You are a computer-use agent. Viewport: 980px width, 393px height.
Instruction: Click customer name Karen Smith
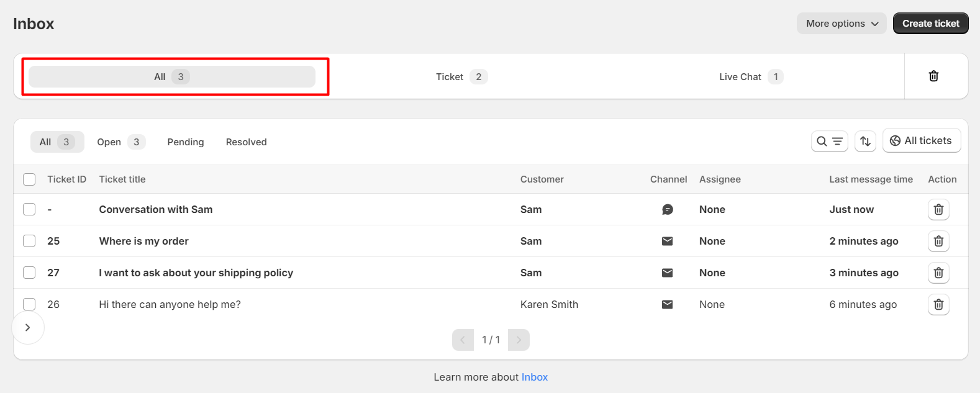click(549, 304)
